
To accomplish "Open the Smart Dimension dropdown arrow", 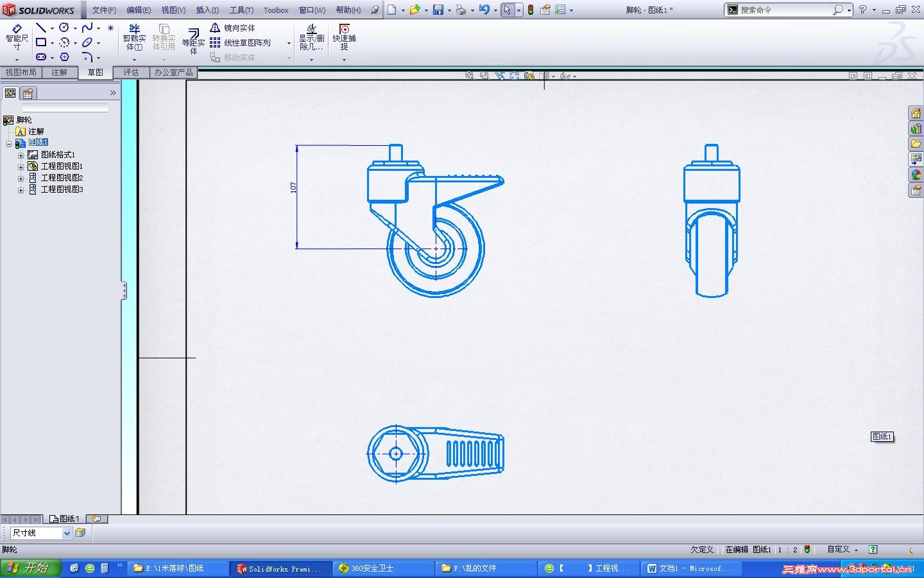I will tap(17, 59).
